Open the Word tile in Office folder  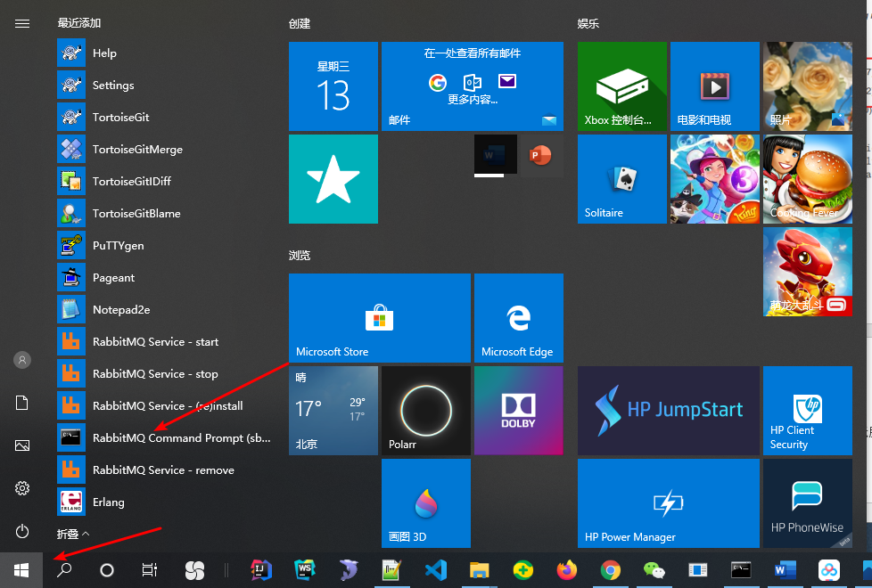[496, 154]
